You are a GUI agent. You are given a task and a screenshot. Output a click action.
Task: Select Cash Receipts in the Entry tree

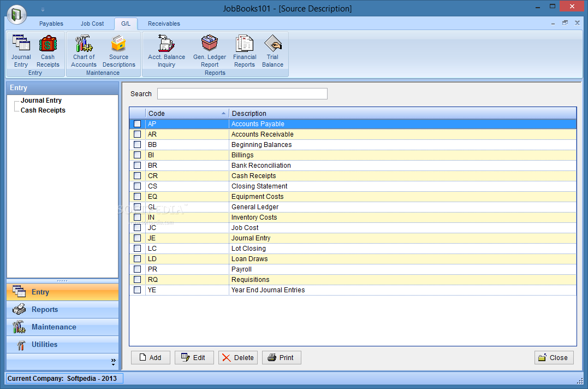pos(43,110)
